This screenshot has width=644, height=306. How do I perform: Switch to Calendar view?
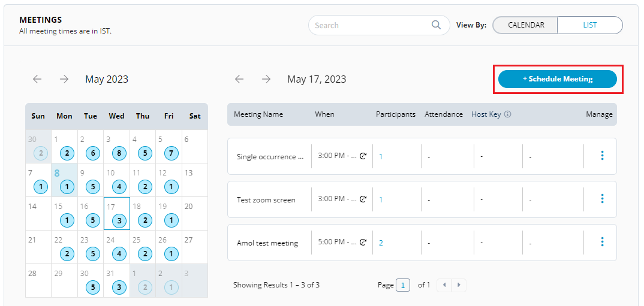pos(525,25)
